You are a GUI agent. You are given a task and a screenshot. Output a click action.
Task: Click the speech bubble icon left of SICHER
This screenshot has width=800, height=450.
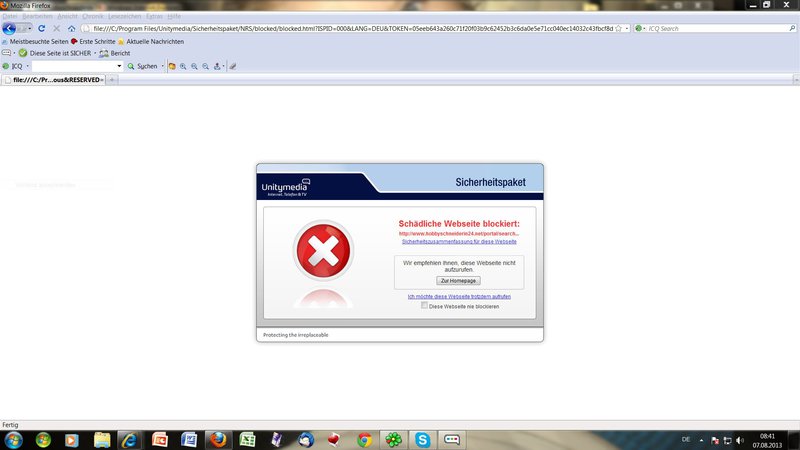click(x=6, y=53)
